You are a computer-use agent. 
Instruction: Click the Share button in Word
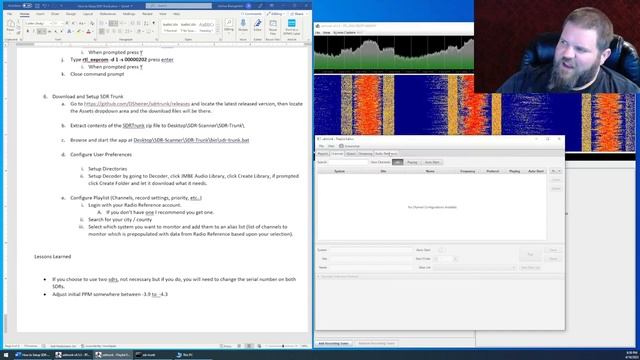298,14
